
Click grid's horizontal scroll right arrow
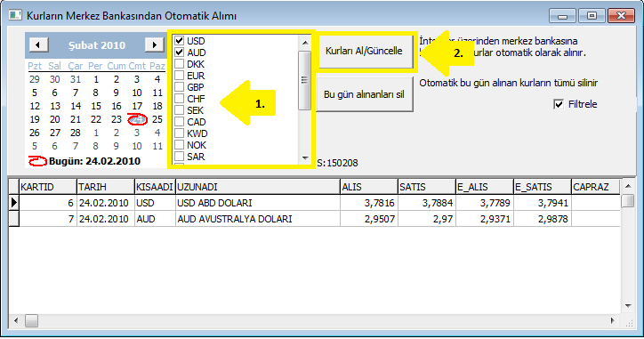click(612, 320)
